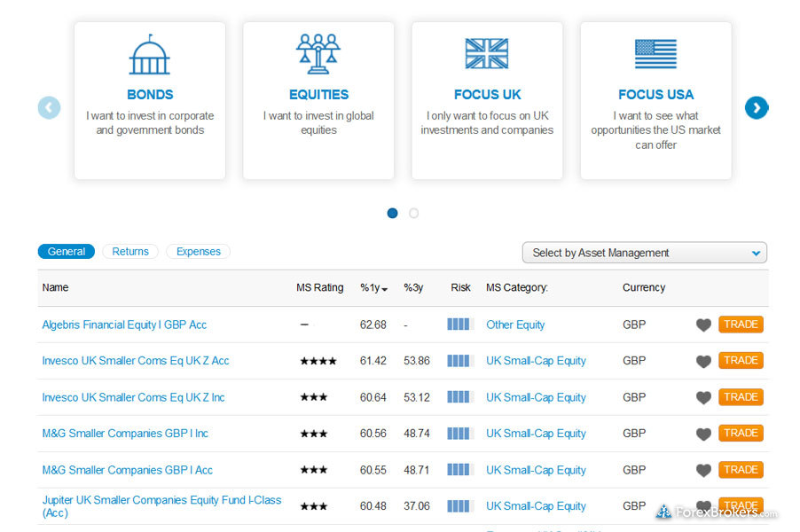
Task: Click the 62.68 one-year return value
Action: [x=373, y=325]
